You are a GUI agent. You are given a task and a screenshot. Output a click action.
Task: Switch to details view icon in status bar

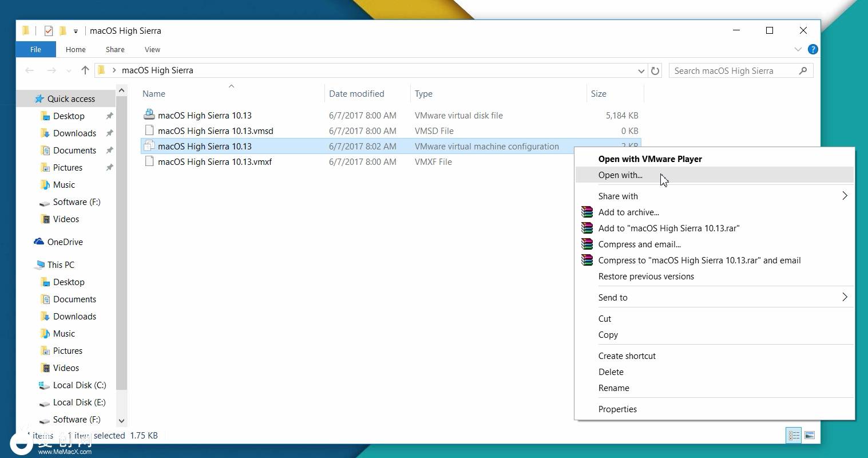click(x=794, y=436)
